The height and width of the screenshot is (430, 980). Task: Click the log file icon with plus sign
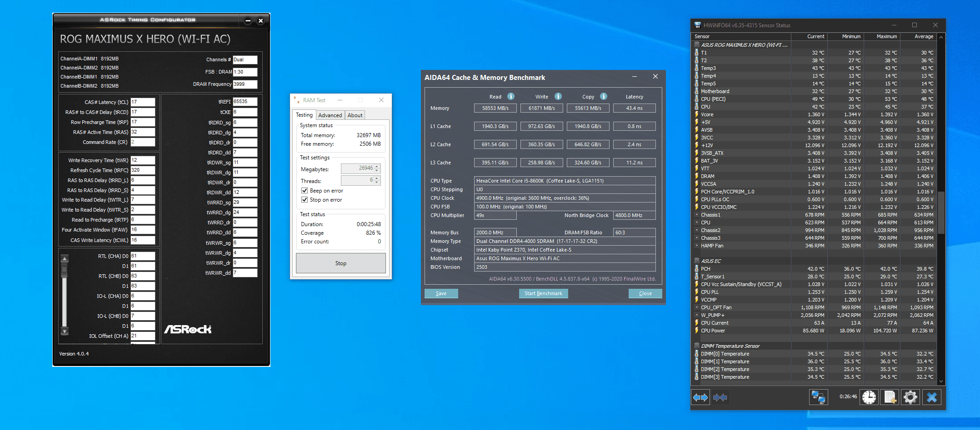pyautogui.click(x=890, y=397)
